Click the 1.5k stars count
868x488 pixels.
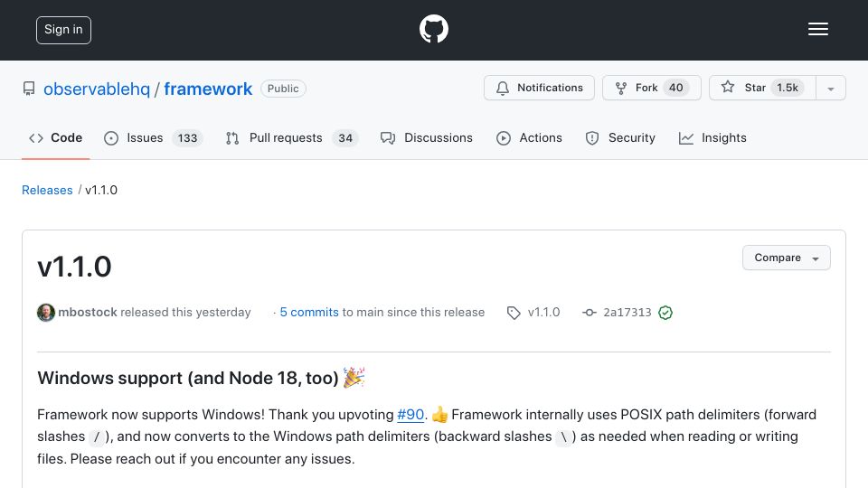[788, 88]
